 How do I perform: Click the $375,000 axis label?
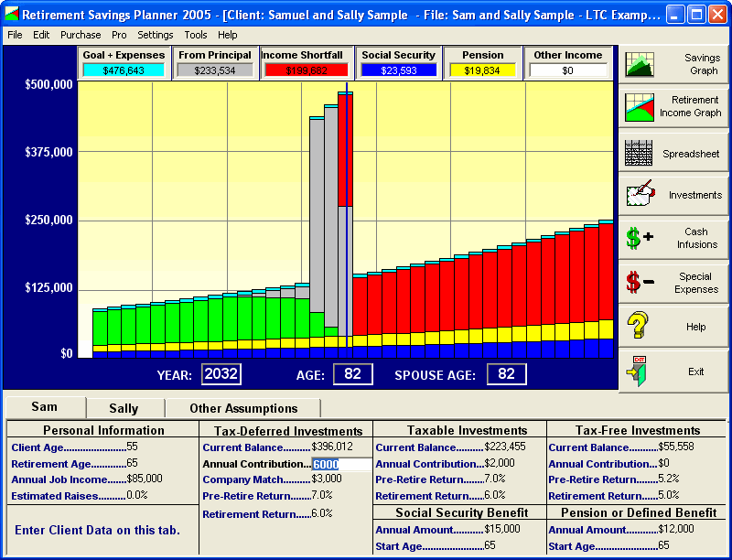pos(48,152)
